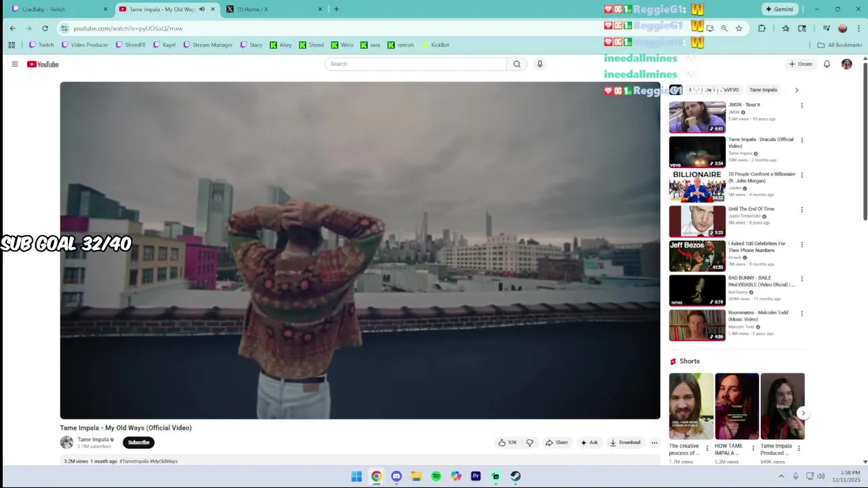Open options for Until The End Of Time
This screenshot has height=488, width=868.
802,210
